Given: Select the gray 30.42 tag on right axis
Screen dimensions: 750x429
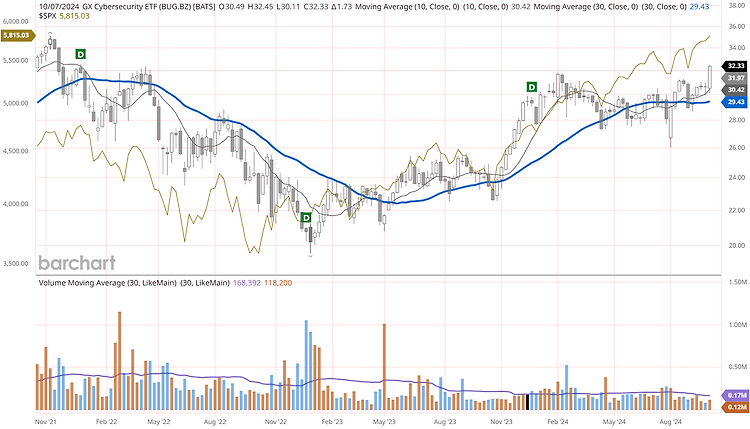Looking at the screenshot, I should [736, 89].
